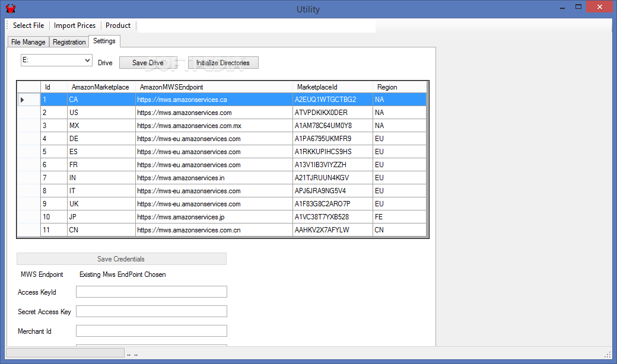The image size is (617, 364).
Task: Select the CN marketplace cell
Action: (x=101, y=229)
